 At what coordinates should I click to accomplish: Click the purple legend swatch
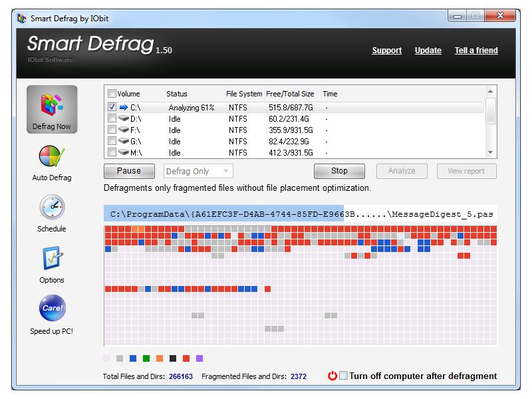coord(199,358)
